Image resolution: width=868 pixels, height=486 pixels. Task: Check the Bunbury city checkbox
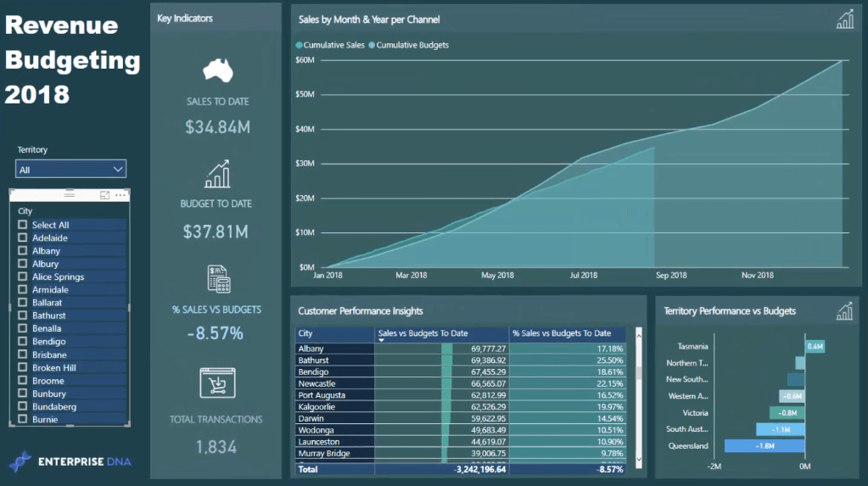pos(23,393)
